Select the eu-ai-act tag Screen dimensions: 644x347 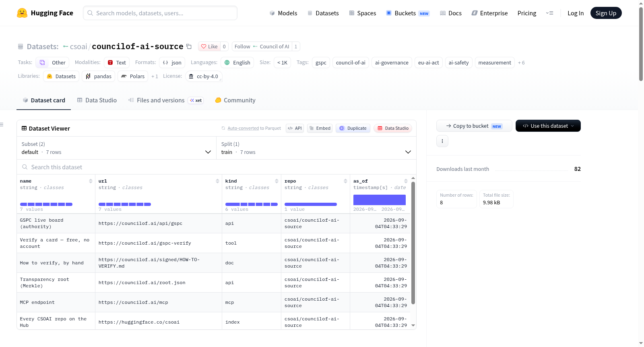428,62
